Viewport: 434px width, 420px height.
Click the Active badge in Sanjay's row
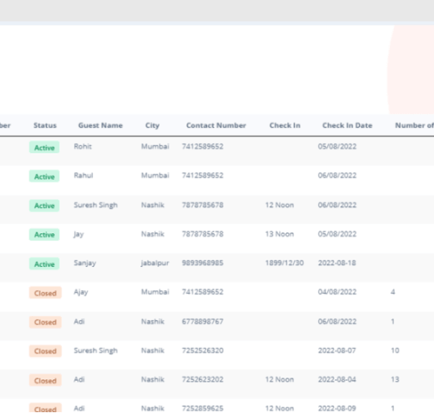tap(44, 264)
